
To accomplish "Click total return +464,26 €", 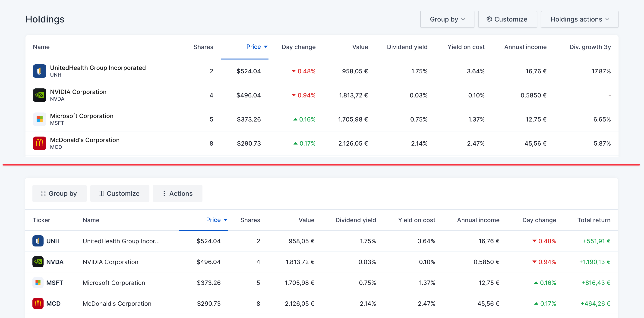I will pos(595,303).
